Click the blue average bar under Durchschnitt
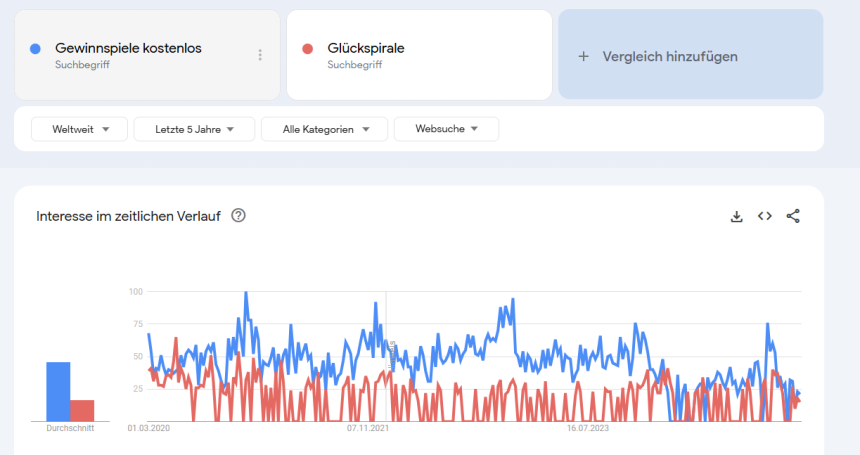 coord(58,392)
